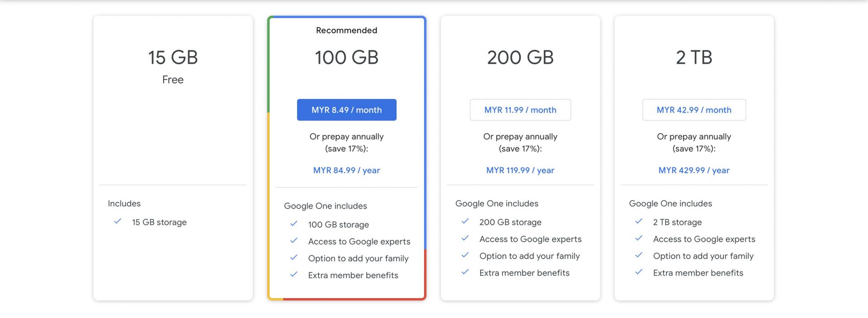
Task: Click the 2 TB plan's Extra member benefits checkmark
Action: click(639, 272)
